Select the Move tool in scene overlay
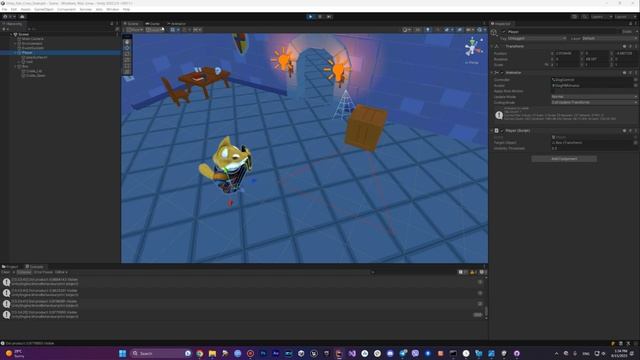640x360 pixels. pyautogui.click(x=127, y=48)
